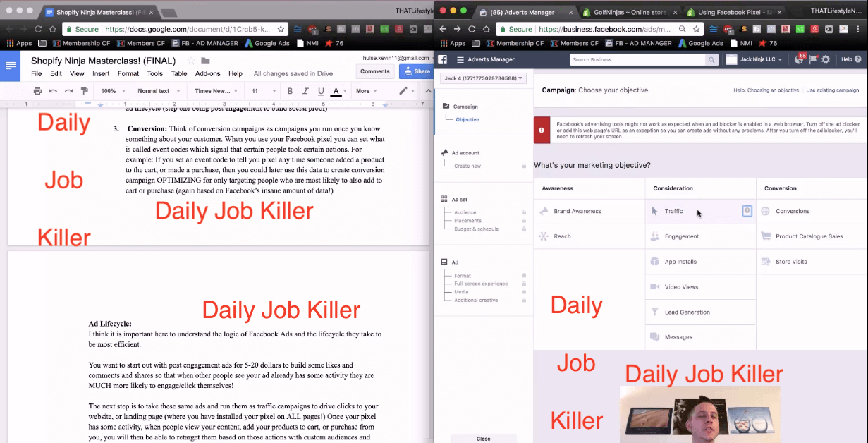
Task: Open notifications globe with 85 badge
Action: point(799,60)
